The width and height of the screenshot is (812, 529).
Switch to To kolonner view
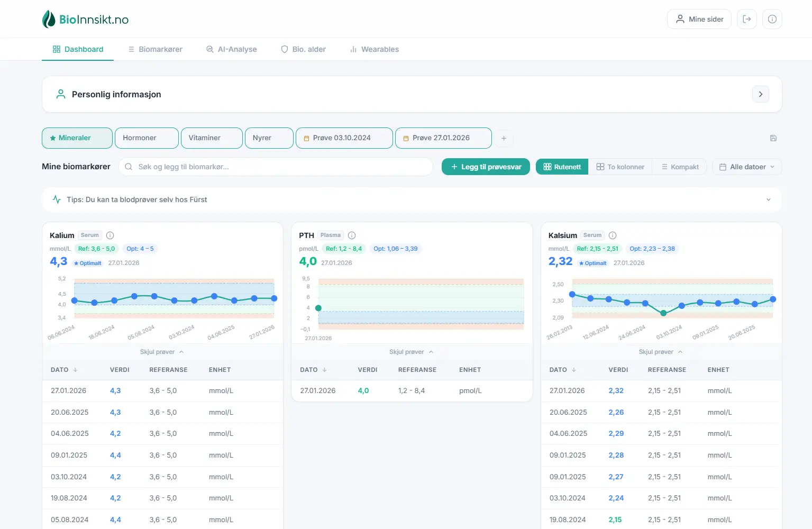620,167
